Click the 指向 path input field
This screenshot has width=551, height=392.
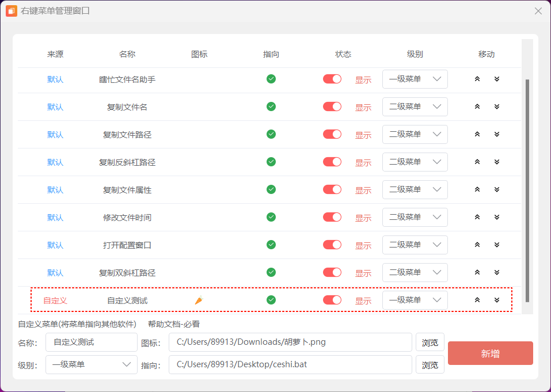click(290, 364)
